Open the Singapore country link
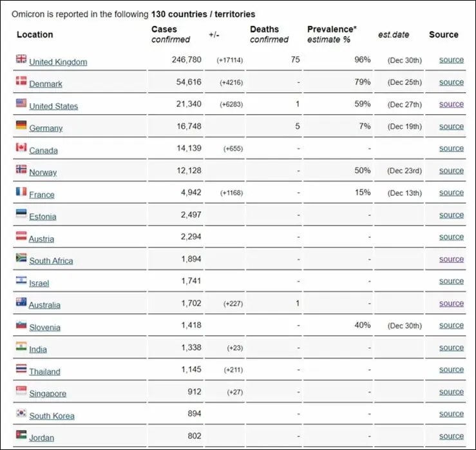 click(x=48, y=393)
